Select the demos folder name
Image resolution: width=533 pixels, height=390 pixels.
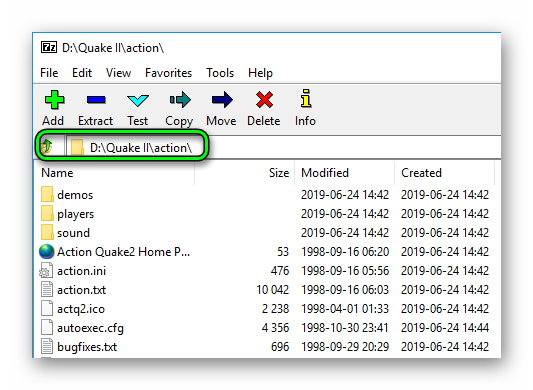tap(75, 195)
